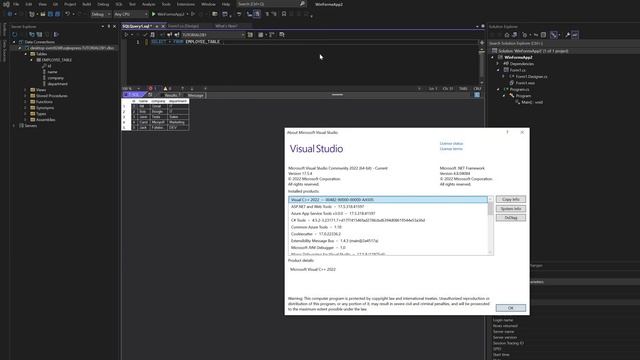Open the Any CPU platform dropdown

click(x=131, y=14)
